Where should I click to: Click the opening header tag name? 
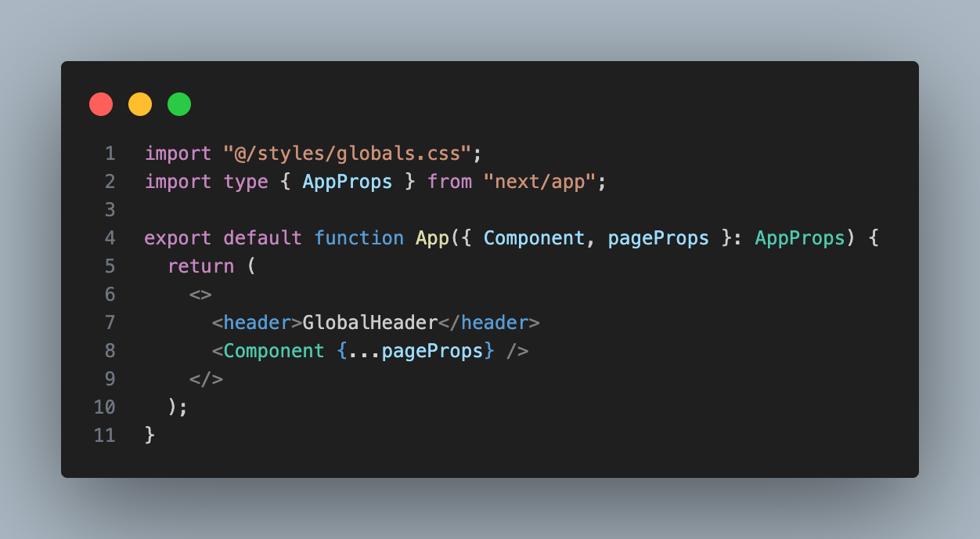[258, 322]
